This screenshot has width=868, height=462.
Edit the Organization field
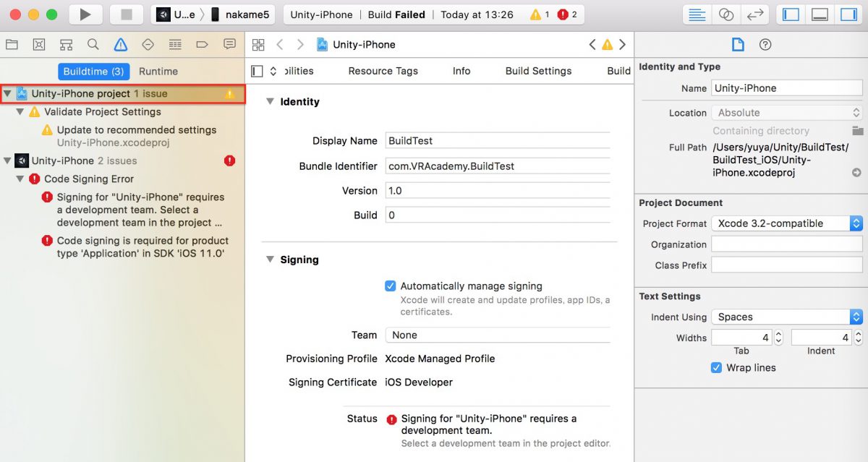(787, 244)
